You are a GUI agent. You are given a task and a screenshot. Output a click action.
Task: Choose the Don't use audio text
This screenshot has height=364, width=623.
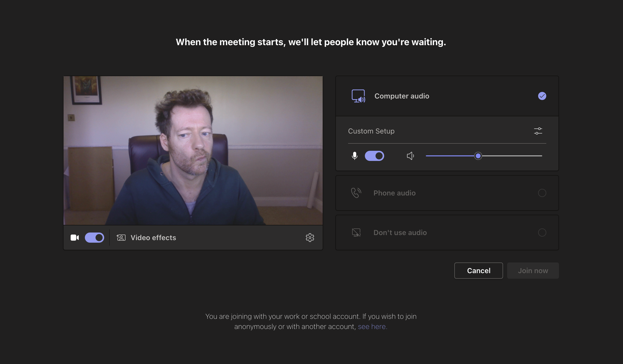(x=400, y=233)
